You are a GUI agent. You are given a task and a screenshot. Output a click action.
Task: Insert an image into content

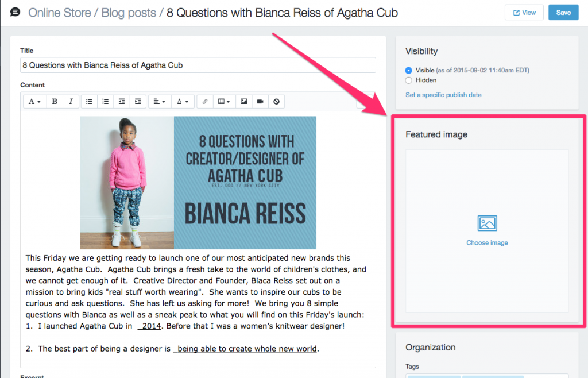tap(244, 102)
